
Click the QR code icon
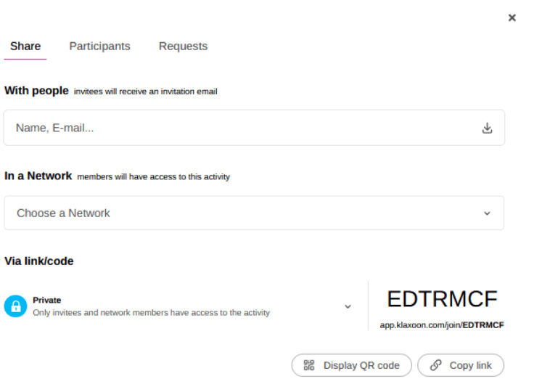point(309,365)
